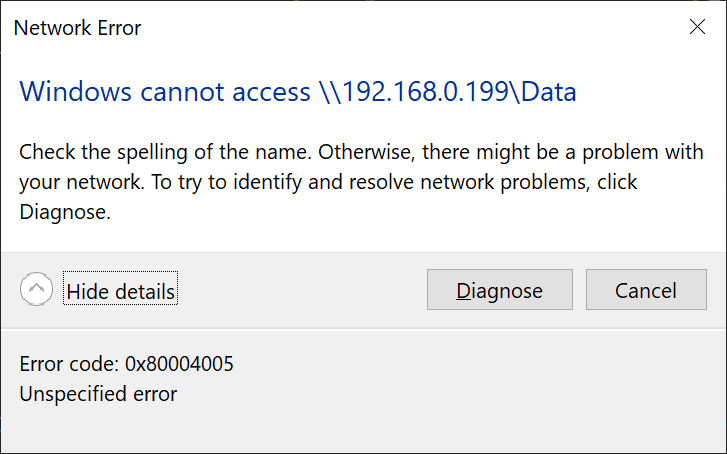Collapse details with the circular chevron icon
This screenshot has height=454, width=727.
click(x=36, y=289)
